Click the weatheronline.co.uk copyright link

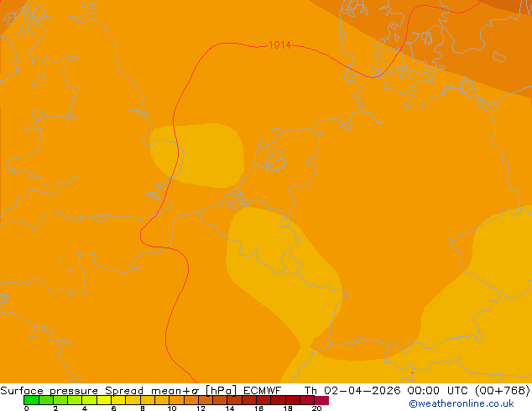click(x=462, y=403)
